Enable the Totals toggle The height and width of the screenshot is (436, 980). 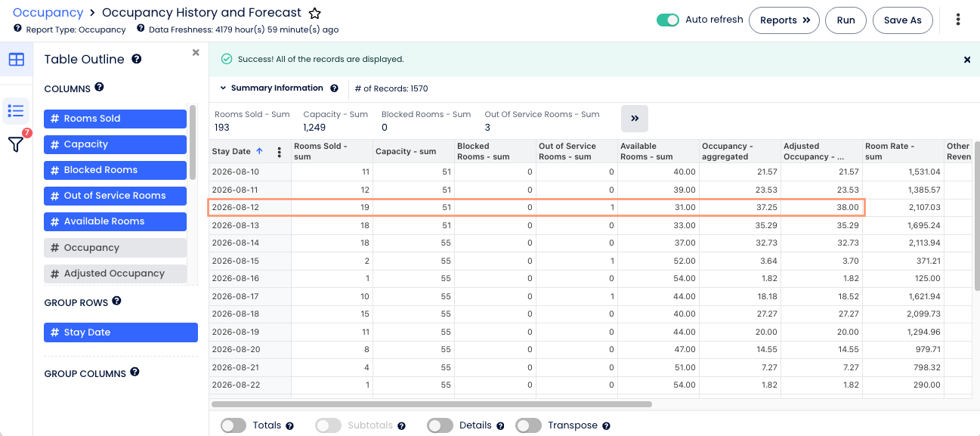point(233,425)
